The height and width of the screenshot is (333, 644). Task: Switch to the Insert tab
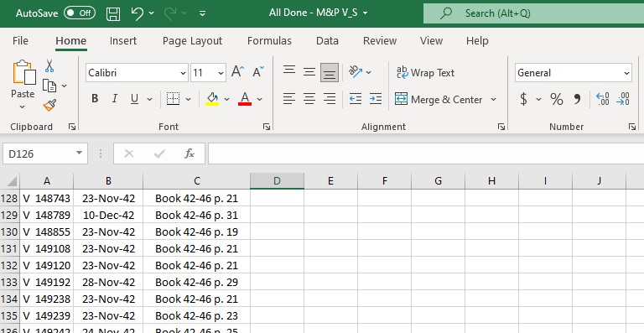pos(122,40)
